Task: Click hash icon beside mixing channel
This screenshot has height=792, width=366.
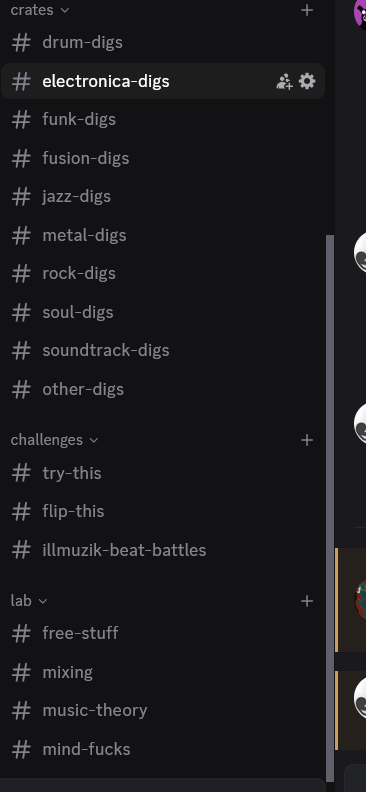Action: click(21, 672)
